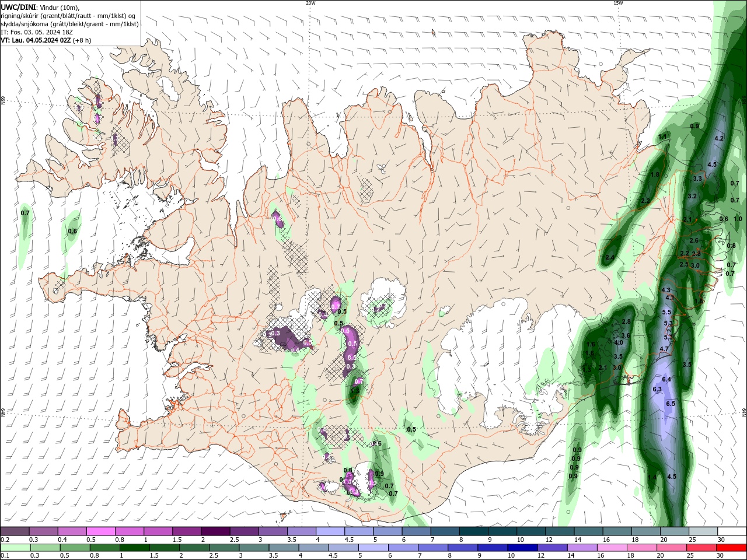Viewport: 747px width, 560px height.
Task: Click the 'slydda/snjókoma' legend description line
Action: coord(69,24)
